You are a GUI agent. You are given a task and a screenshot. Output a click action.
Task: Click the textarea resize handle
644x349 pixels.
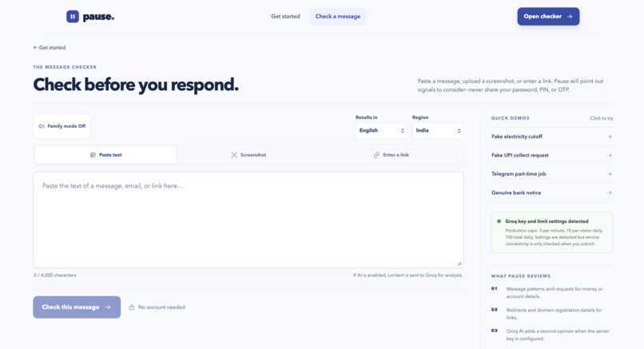click(x=459, y=264)
